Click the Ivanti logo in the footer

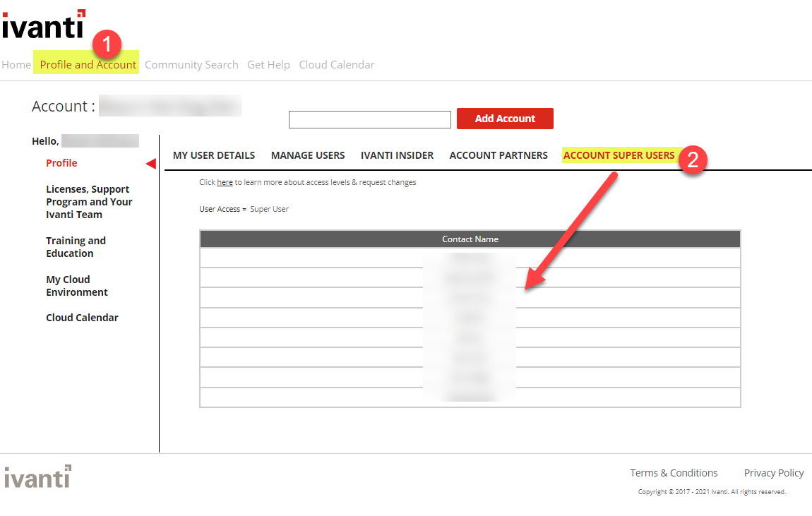pos(37,477)
